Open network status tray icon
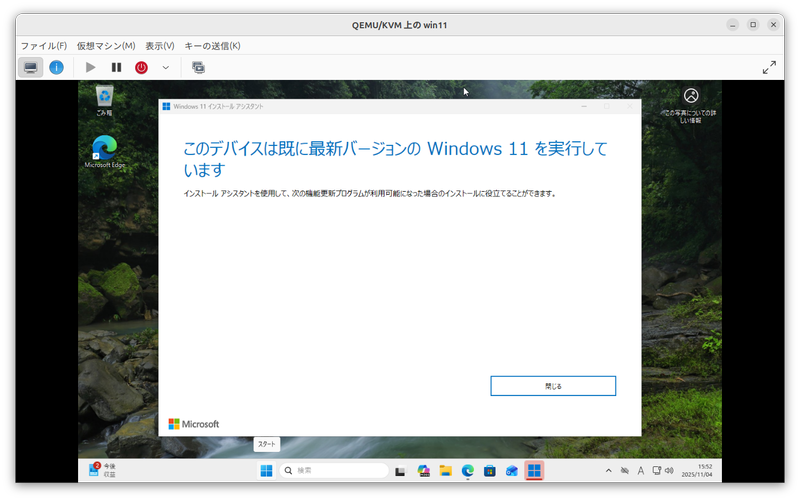 tap(657, 470)
